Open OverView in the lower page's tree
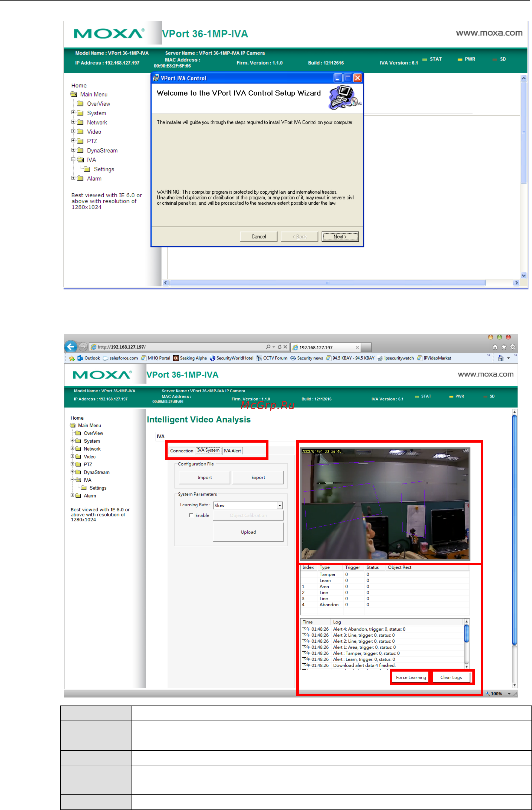Image resolution: width=532 pixels, height=810 pixels. (x=93, y=433)
